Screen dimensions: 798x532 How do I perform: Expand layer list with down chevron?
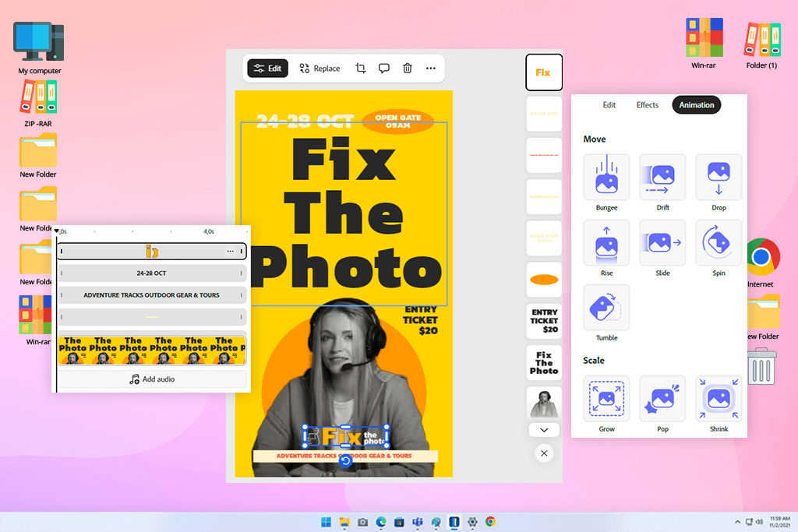(x=544, y=430)
